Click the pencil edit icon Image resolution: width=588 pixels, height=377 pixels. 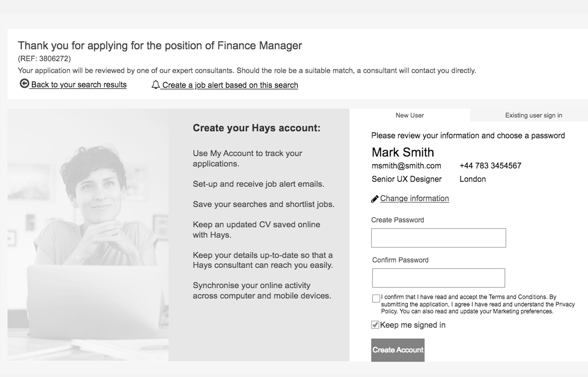375,199
